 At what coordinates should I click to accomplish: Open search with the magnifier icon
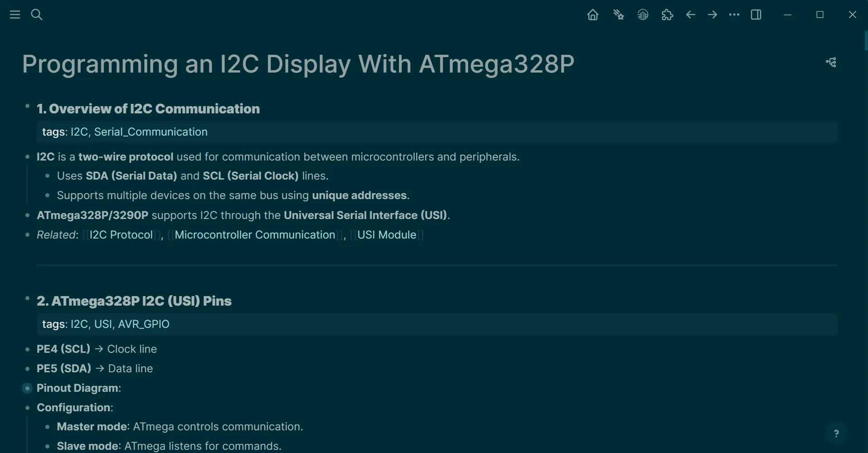(37, 15)
